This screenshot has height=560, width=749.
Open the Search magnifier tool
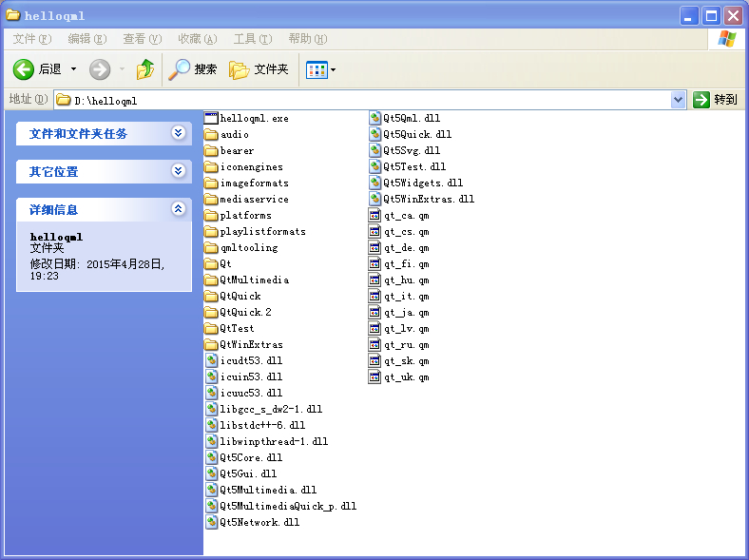180,69
